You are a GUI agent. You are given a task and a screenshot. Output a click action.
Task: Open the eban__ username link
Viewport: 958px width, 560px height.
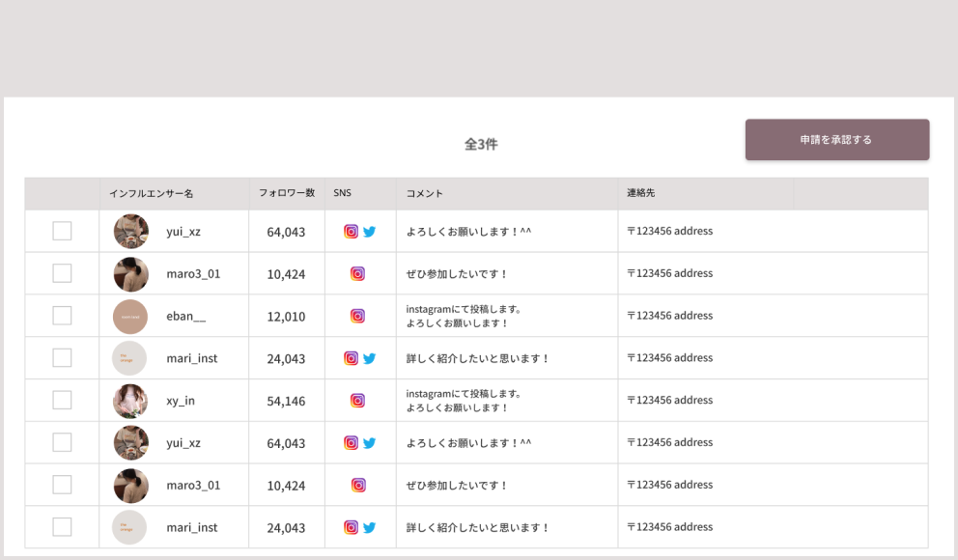(x=185, y=317)
